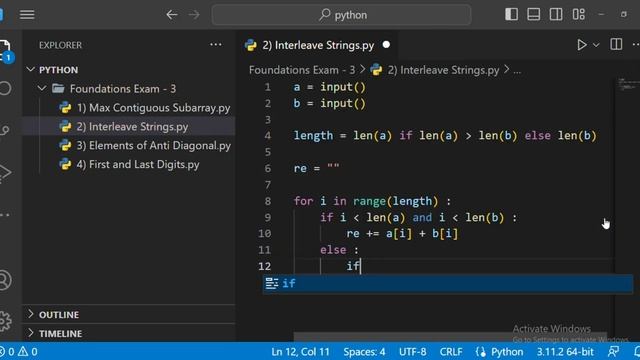Screen dimensions: 640x360
Task: Click 'range(length)' in the for loop
Action: pyautogui.click(x=396, y=201)
